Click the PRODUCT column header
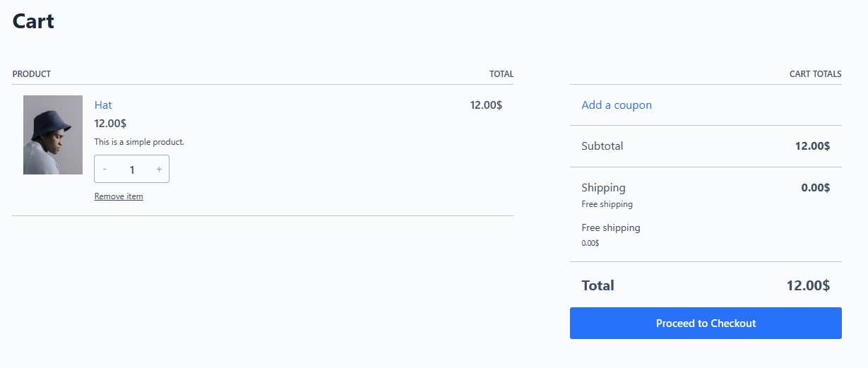 (32, 74)
